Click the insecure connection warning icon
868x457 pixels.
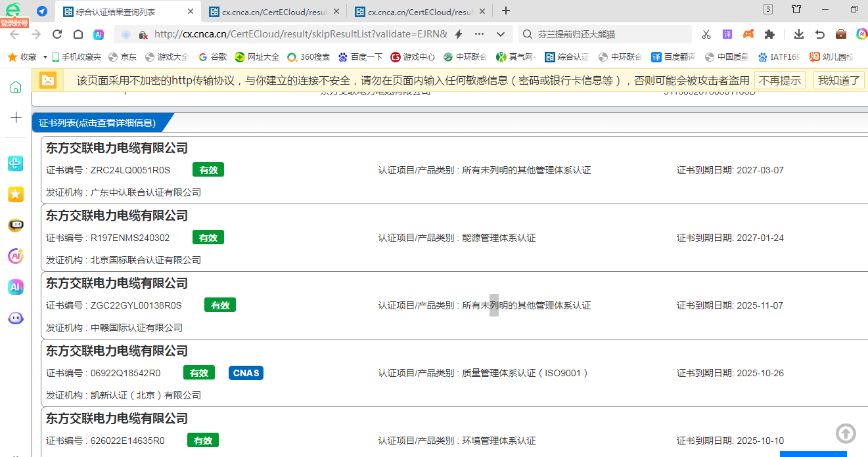143,34
